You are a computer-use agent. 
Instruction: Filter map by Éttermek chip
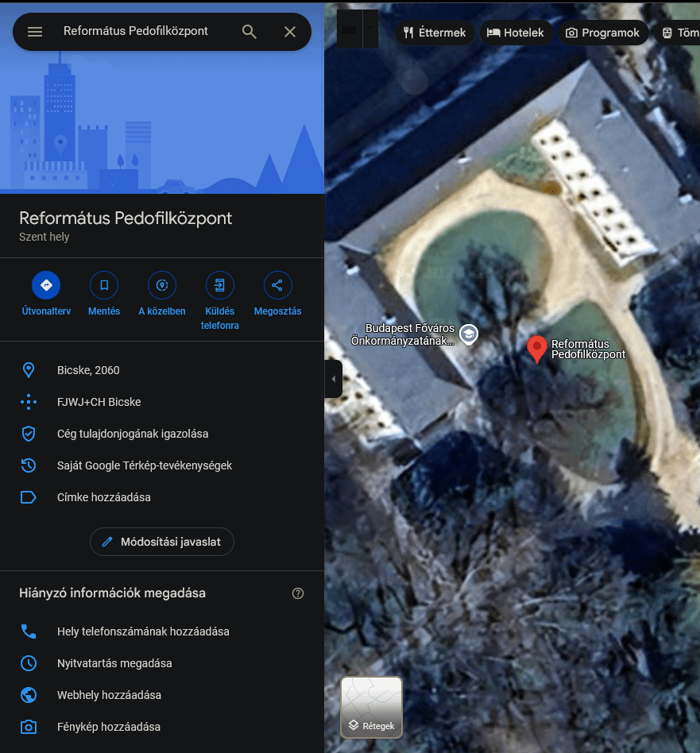pos(435,33)
